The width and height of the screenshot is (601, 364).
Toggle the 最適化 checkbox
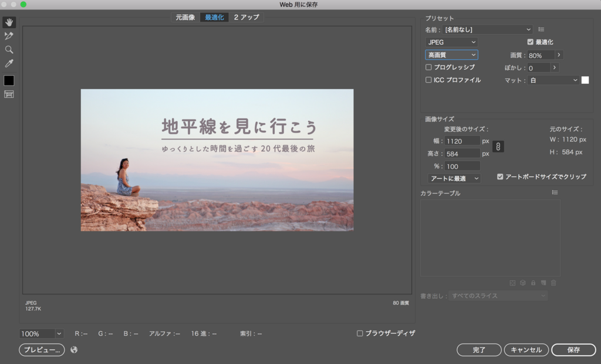pos(530,42)
